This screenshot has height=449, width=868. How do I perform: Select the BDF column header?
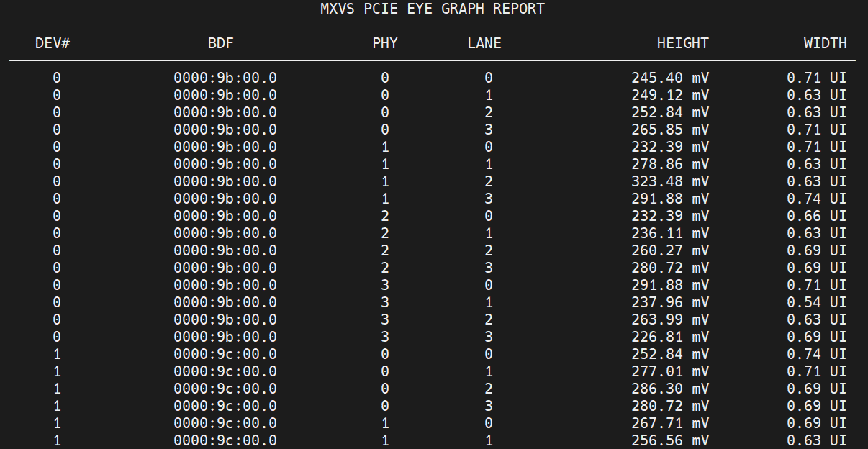point(221,43)
